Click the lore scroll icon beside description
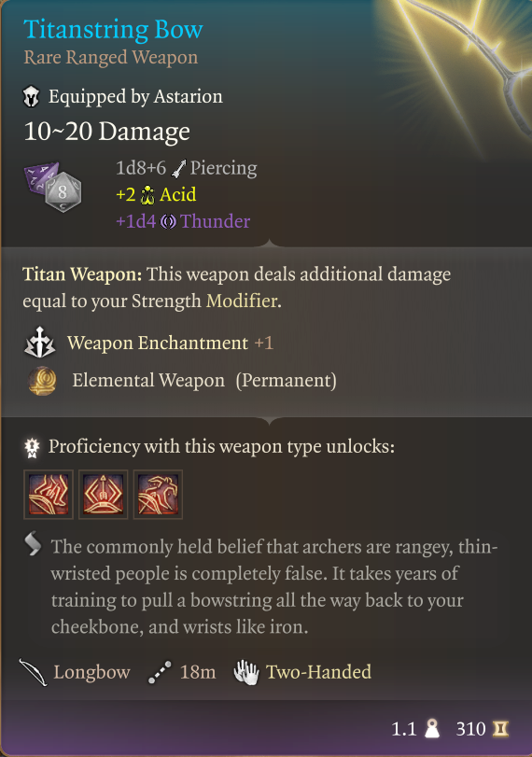 coord(33,544)
